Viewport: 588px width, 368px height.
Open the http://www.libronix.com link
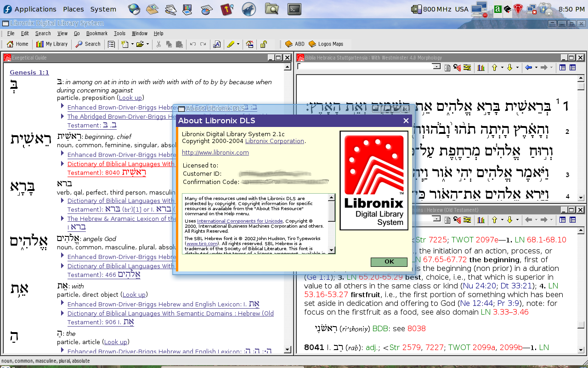(215, 152)
